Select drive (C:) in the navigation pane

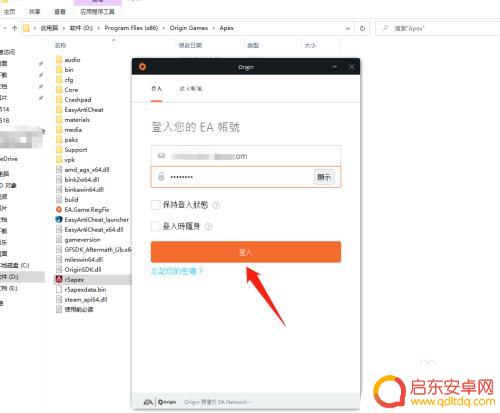(15, 265)
